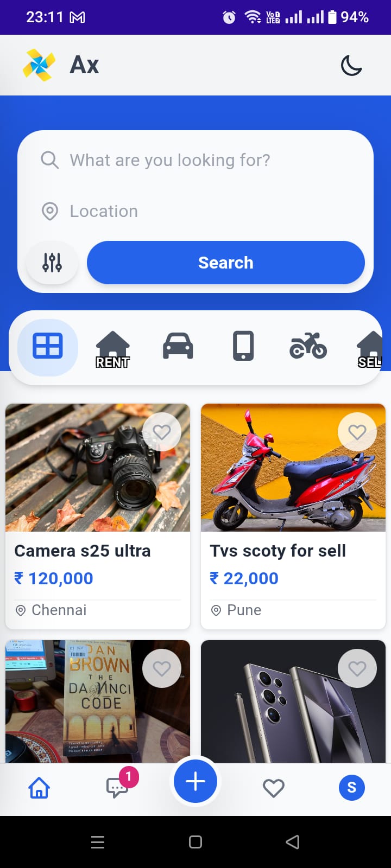Image resolution: width=391 pixels, height=868 pixels.
Task: Open dark mode via the moon icon
Action: tap(351, 65)
